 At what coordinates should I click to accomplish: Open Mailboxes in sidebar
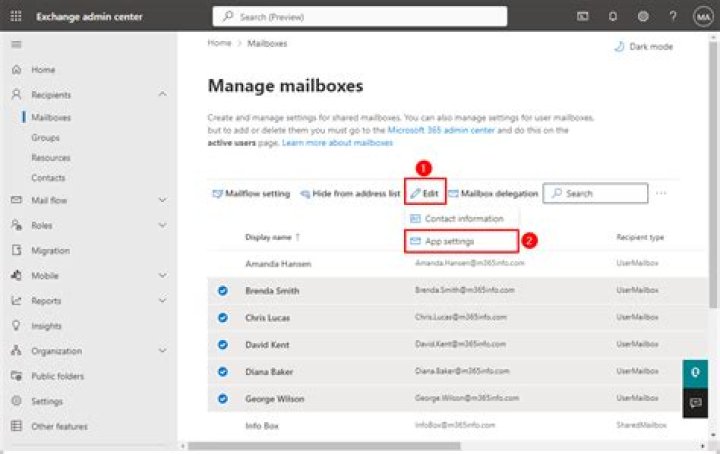[51, 118]
